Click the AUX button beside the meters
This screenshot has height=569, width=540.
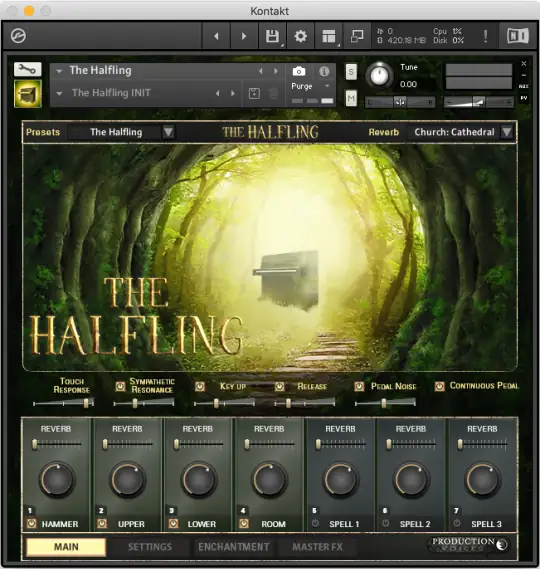pyautogui.click(x=524, y=86)
